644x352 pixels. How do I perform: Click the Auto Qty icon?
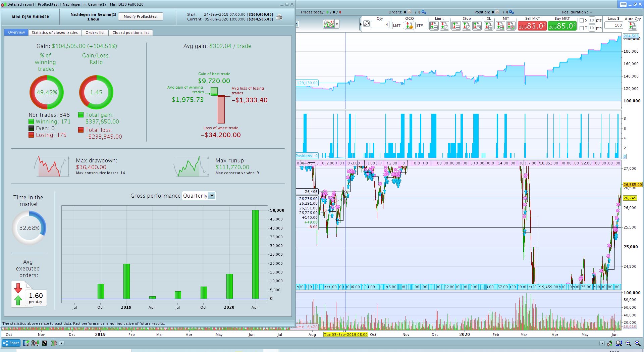[x=633, y=26]
